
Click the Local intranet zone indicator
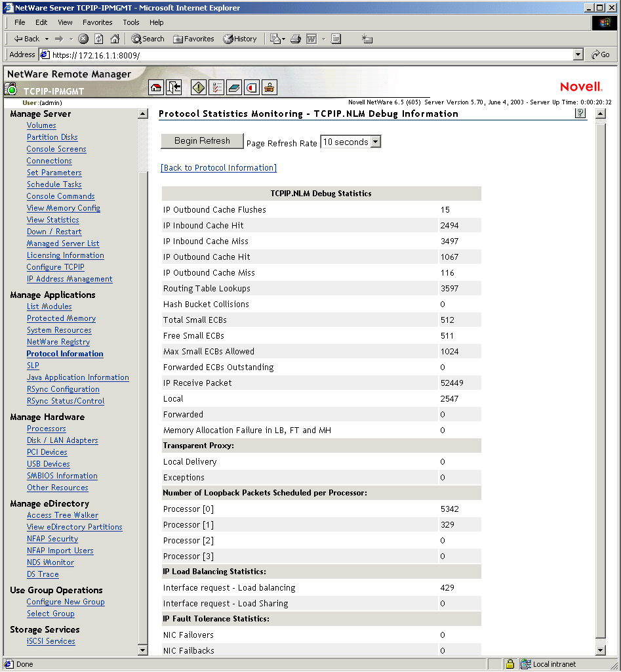point(549,664)
